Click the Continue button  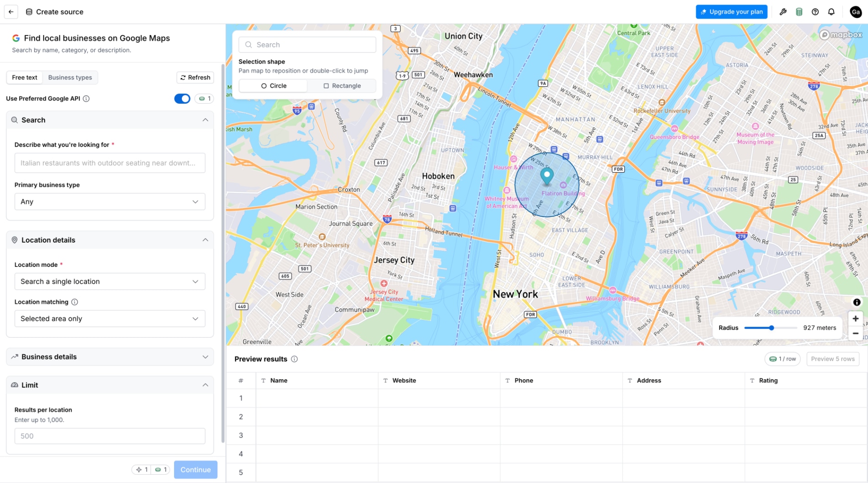[196, 470]
